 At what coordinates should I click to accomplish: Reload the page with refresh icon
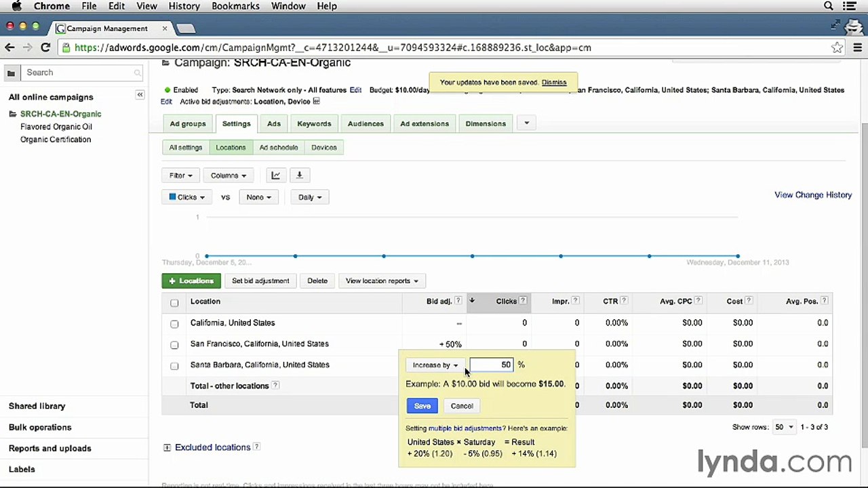[x=45, y=47]
